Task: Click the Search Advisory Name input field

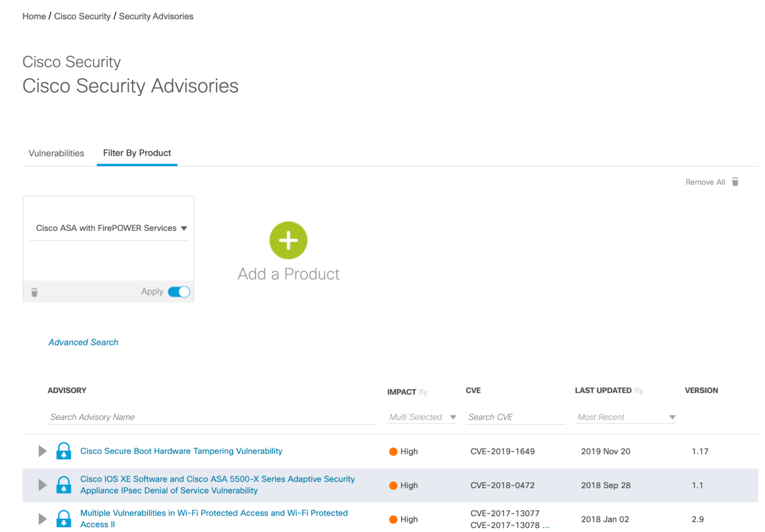Action: 149,417
